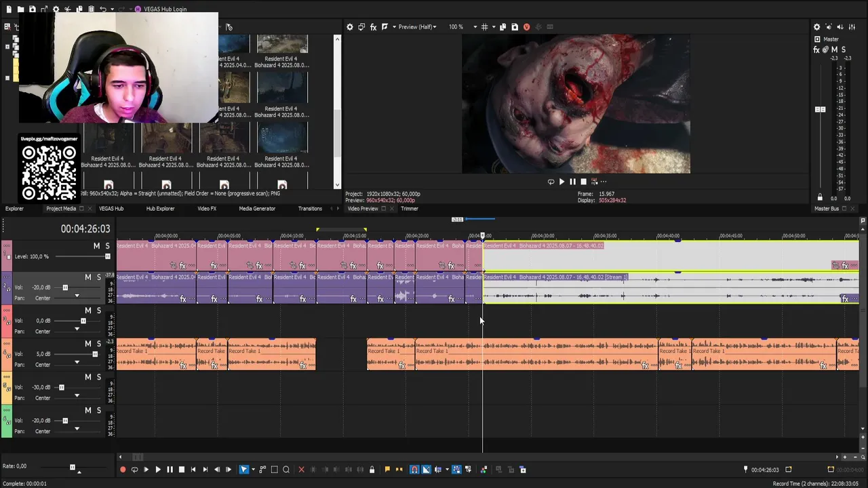Pause playback in the timeline transport bar
This screenshot has height=488, width=868.
tap(170, 469)
